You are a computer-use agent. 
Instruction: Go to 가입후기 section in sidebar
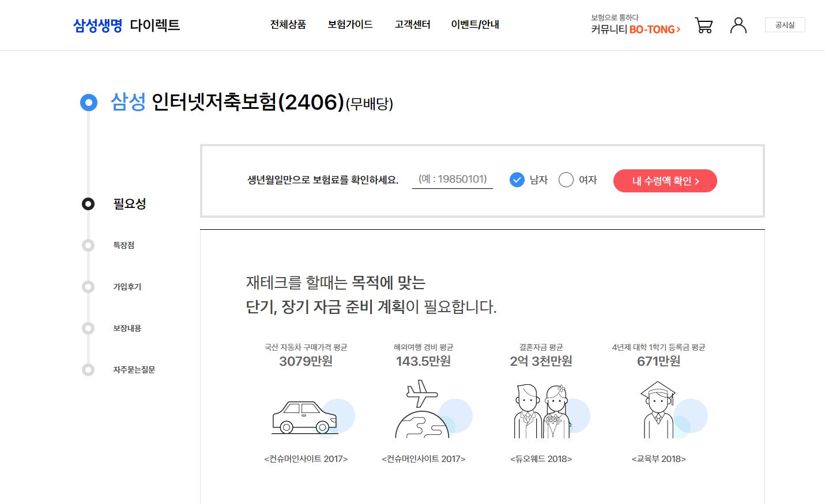pyautogui.click(x=127, y=287)
